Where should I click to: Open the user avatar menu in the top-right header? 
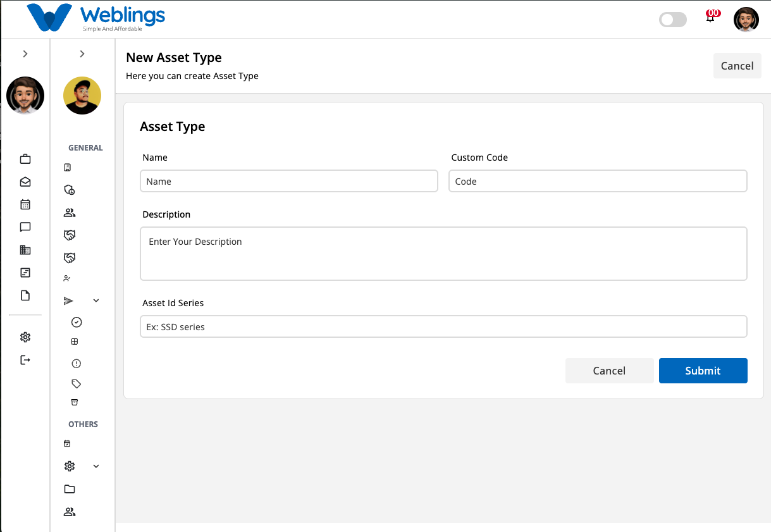click(746, 20)
